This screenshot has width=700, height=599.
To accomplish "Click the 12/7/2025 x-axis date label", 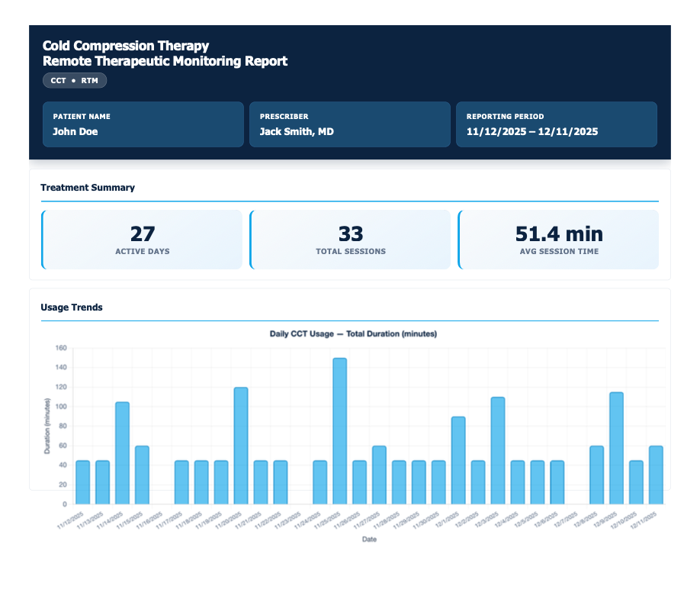I will (x=566, y=520).
